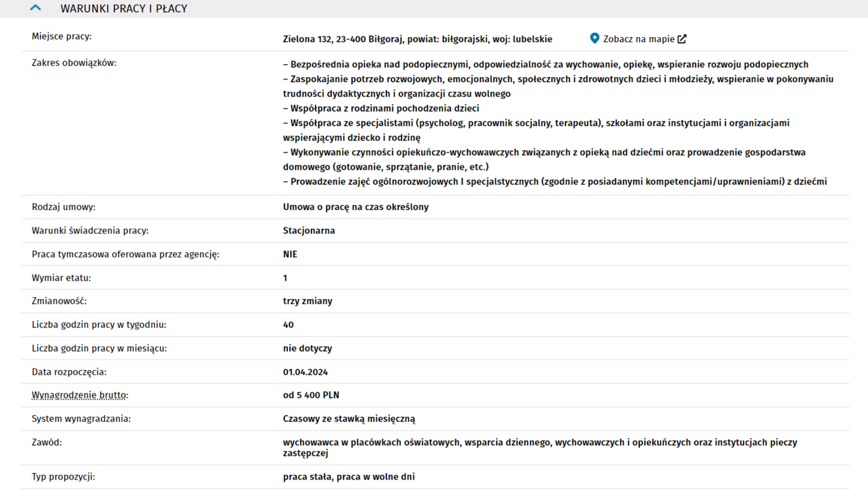This screenshot has width=868, height=490.
Task: Click the Stacjonarna work conditions value
Action: point(309,231)
